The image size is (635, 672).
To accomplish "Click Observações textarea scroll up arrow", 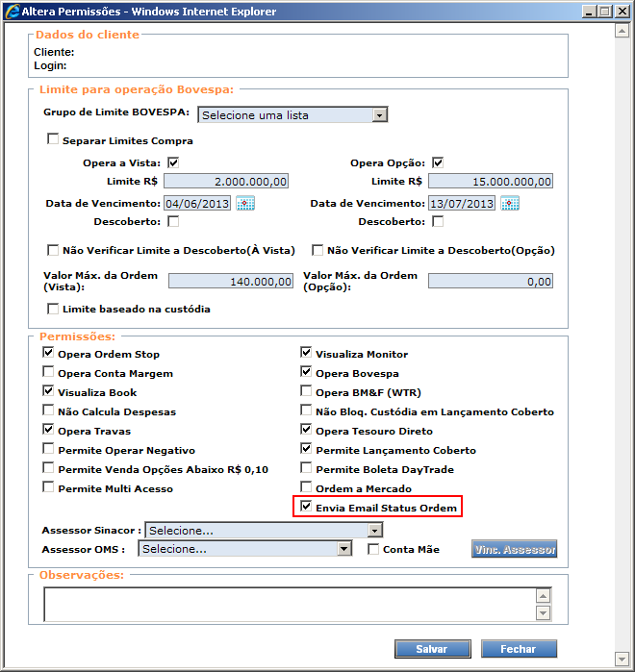I will (543, 596).
